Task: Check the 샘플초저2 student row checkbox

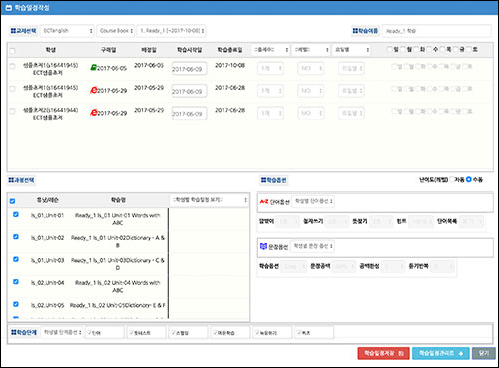Action: pos(12,111)
